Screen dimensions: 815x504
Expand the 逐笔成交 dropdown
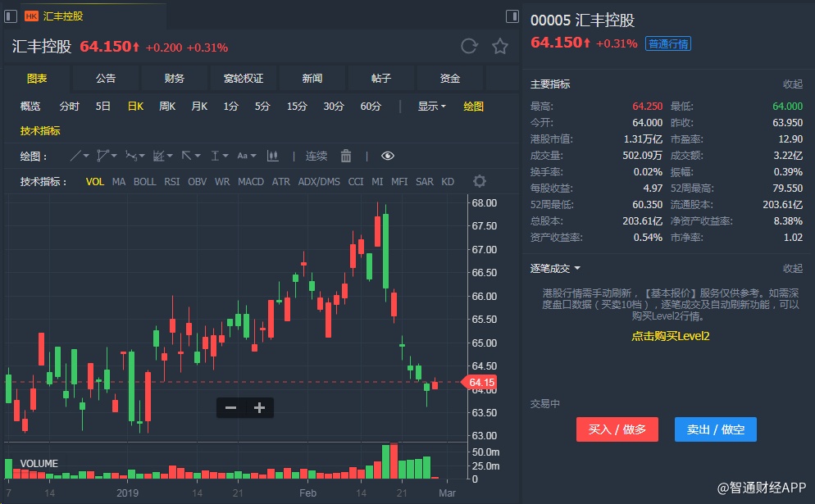(x=554, y=269)
